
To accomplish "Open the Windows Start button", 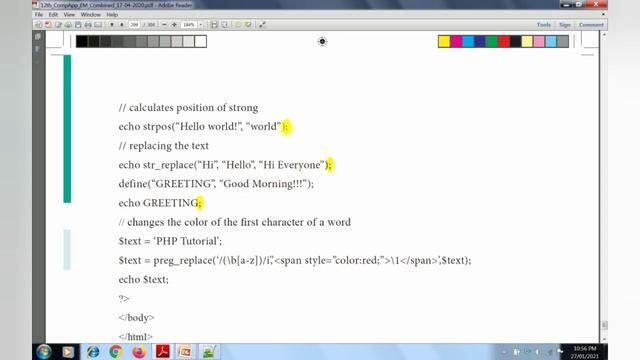I will click(x=44, y=352).
